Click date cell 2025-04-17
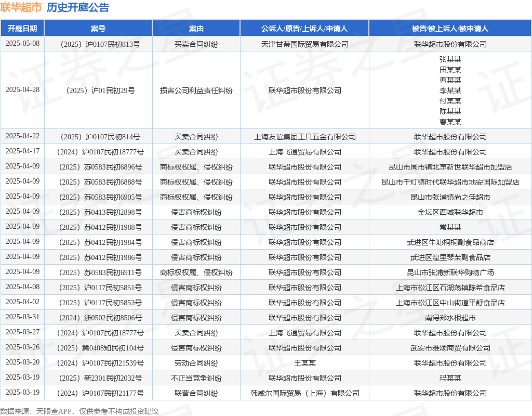 click(x=22, y=151)
